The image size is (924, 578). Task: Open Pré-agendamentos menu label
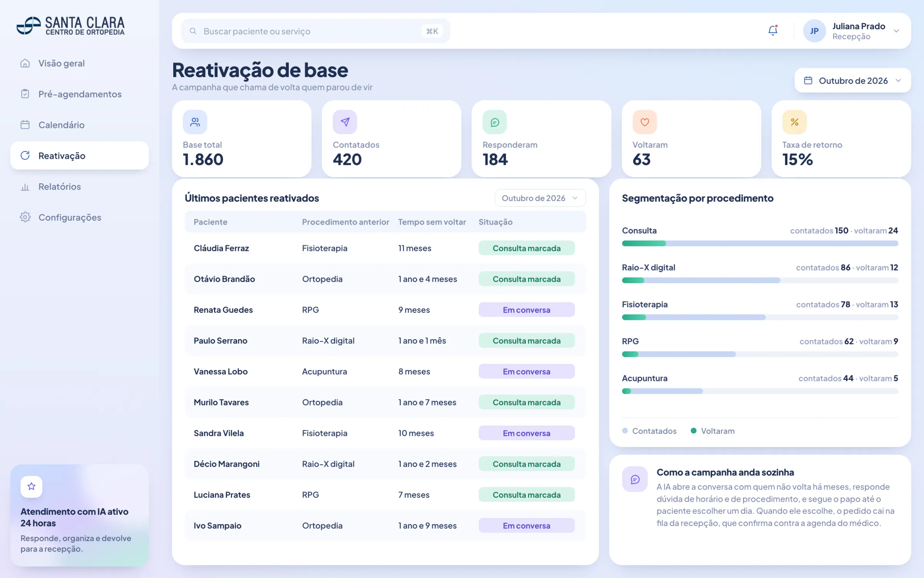[x=80, y=94]
